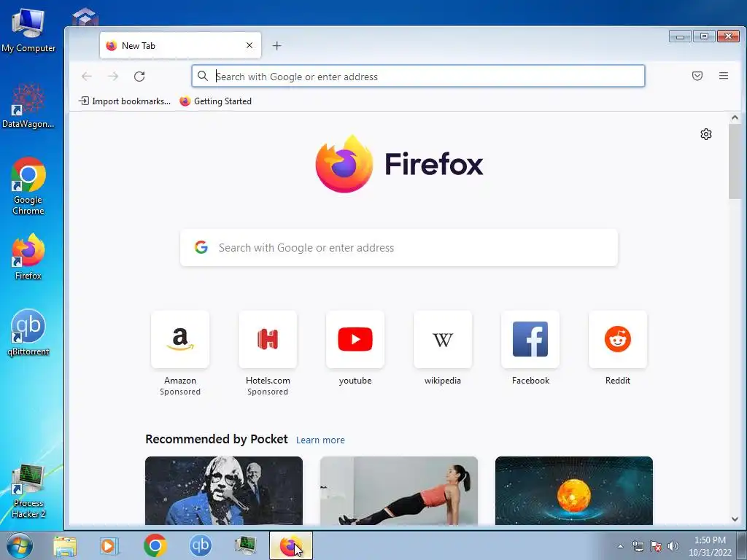Open Process Hacker taskbar icon
747x560 pixels.
point(245,545)
